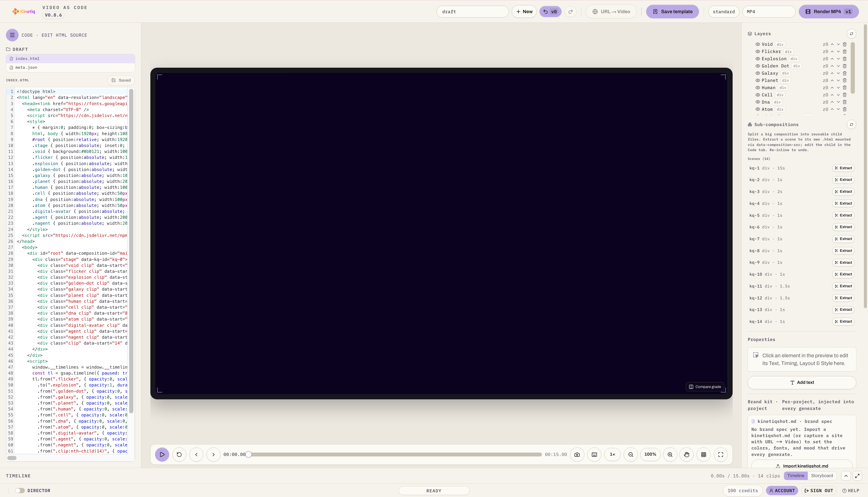868x497 pixels.
Task: Delete the Atom layer
Action: [844, 109]
